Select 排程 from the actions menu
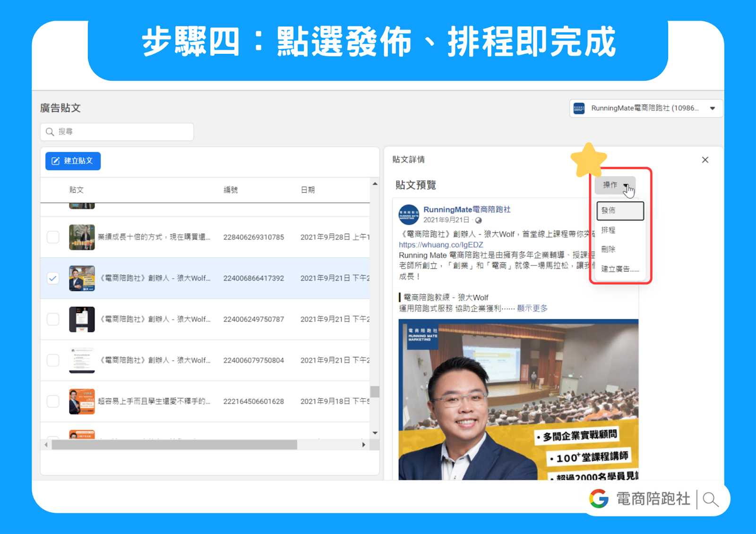 (620, 230)
